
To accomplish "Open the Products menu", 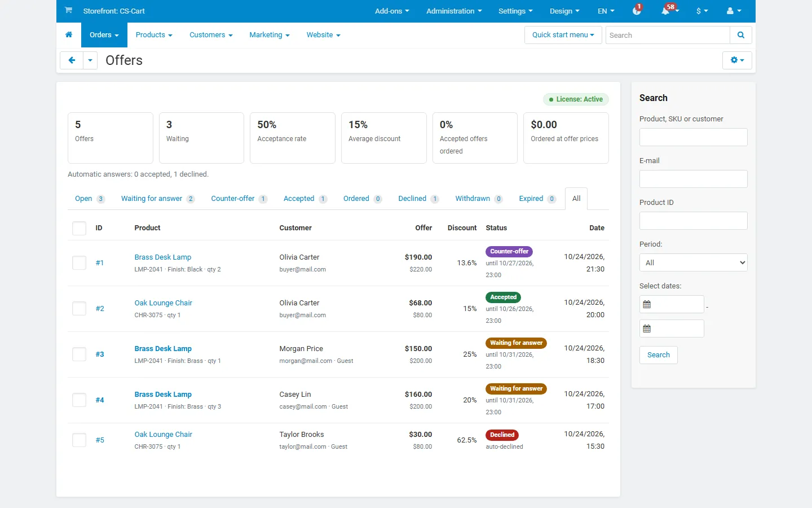I will [154, 35].
